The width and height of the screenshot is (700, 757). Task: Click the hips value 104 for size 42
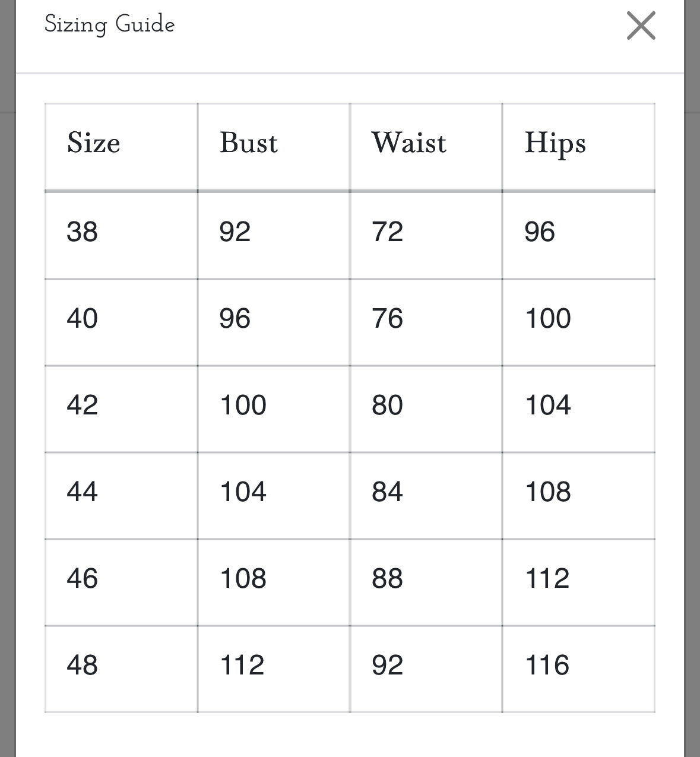click(548, 405)
